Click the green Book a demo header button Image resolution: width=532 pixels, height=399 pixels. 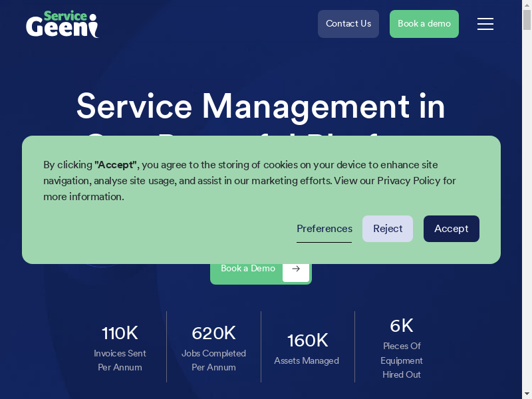(x=424, y=24)
